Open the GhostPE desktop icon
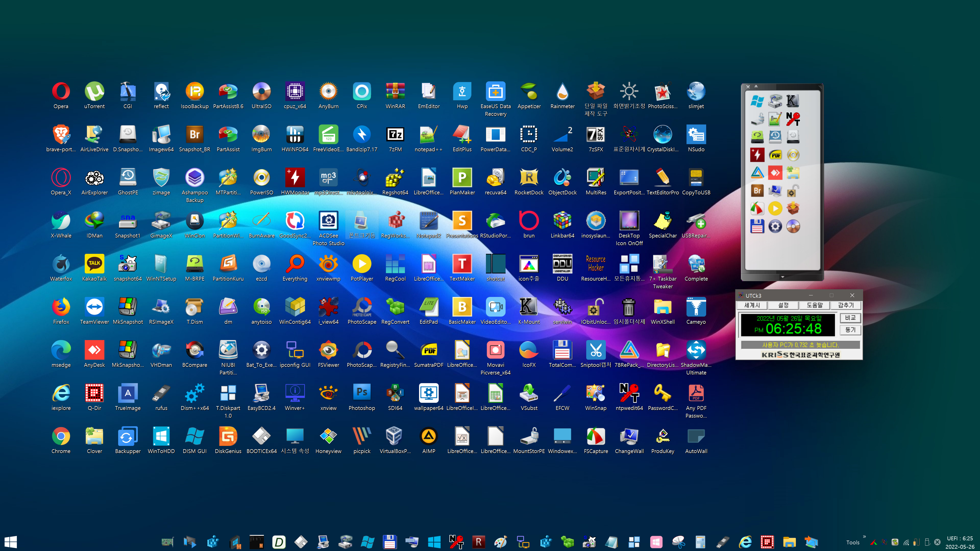Screen dimensions: 980x551 click(x=128, y=181)
